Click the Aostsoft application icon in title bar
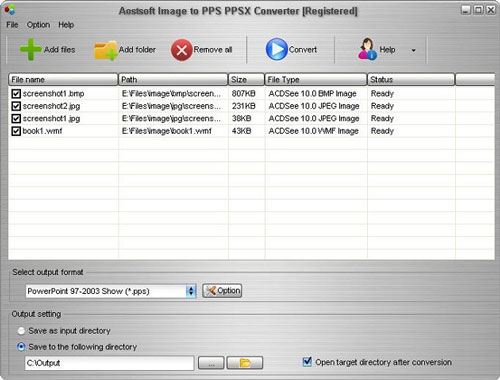 pyautogui.click(x=10, y=10)
